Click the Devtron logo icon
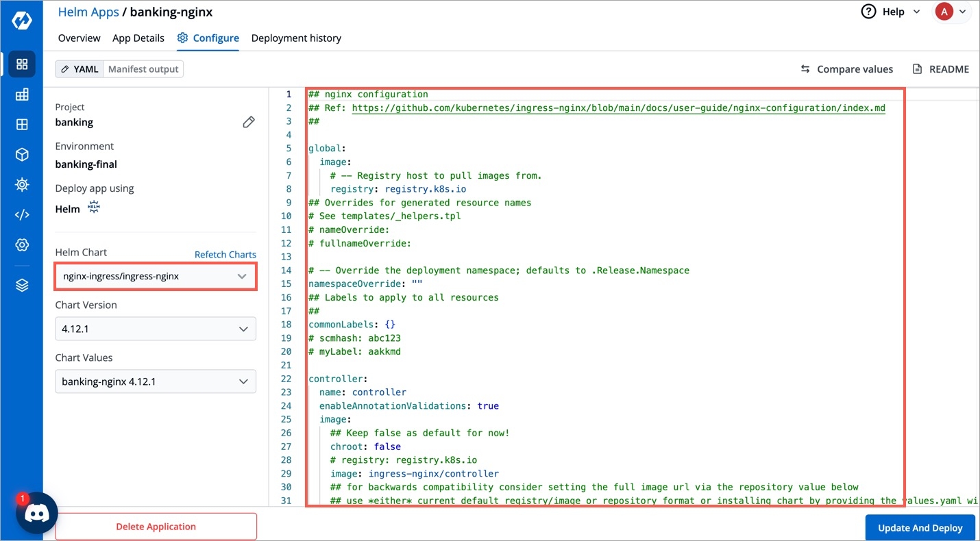 tap(22, 21)
